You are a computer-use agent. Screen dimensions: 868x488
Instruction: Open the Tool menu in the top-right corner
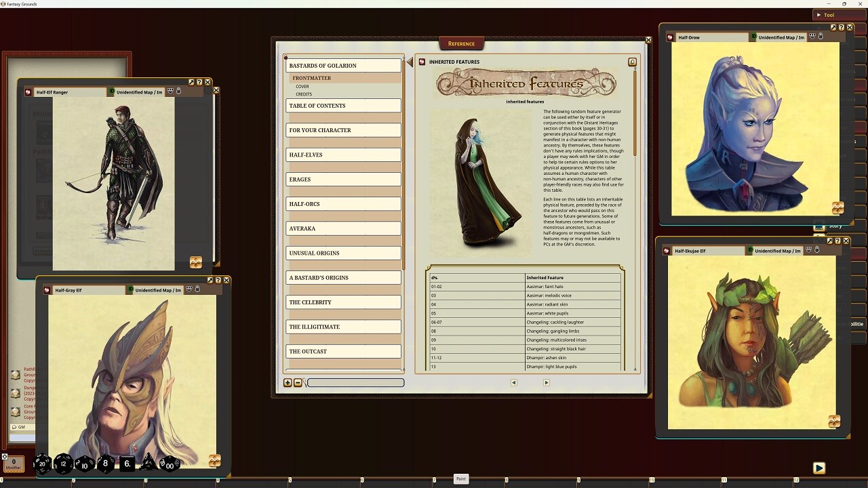[827, 14]
